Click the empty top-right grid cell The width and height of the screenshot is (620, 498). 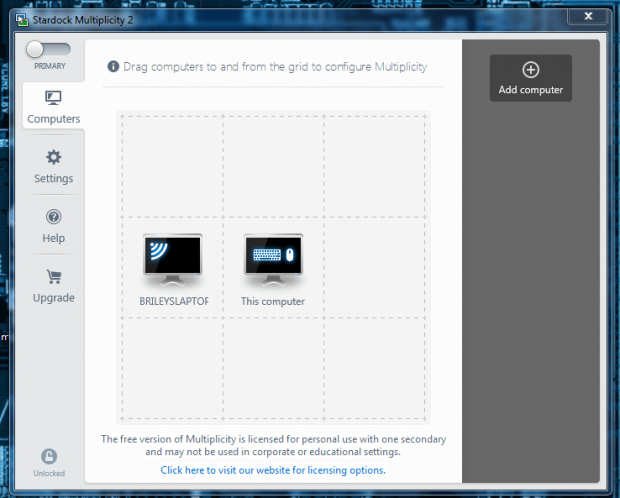[x=376, y=165]
